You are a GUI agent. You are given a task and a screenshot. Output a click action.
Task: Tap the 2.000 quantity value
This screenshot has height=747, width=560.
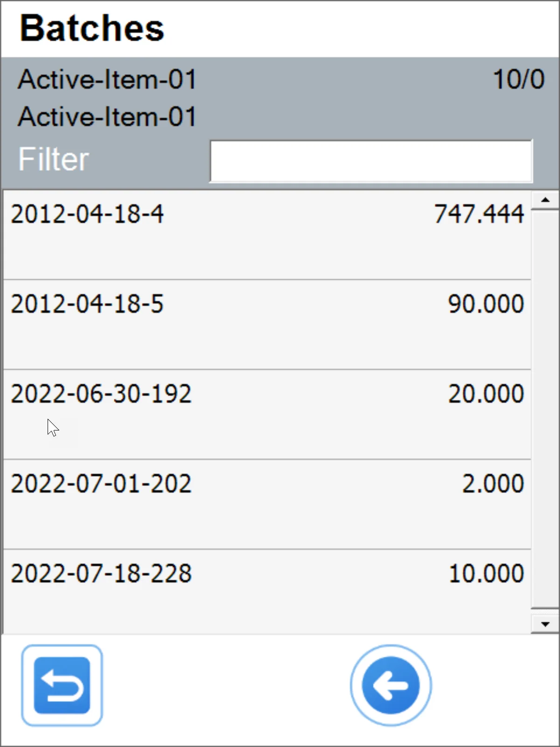point(493,484)
